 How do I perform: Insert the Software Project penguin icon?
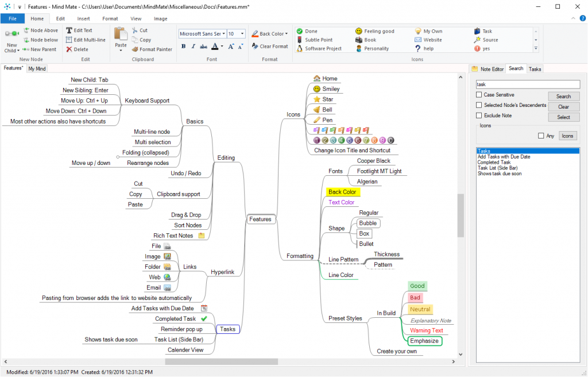pos(300,48)
